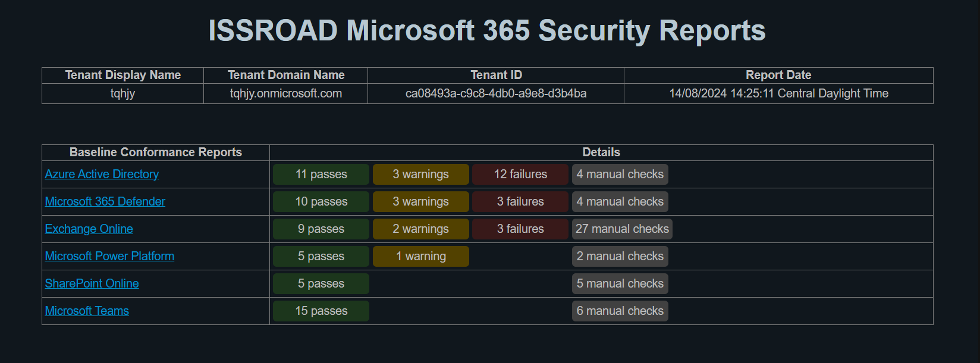Click SharePoint Online's '5 passes' badge
The width and height of the screenshot is (980, 363).
pyautogui.click(x=321, y=283)
